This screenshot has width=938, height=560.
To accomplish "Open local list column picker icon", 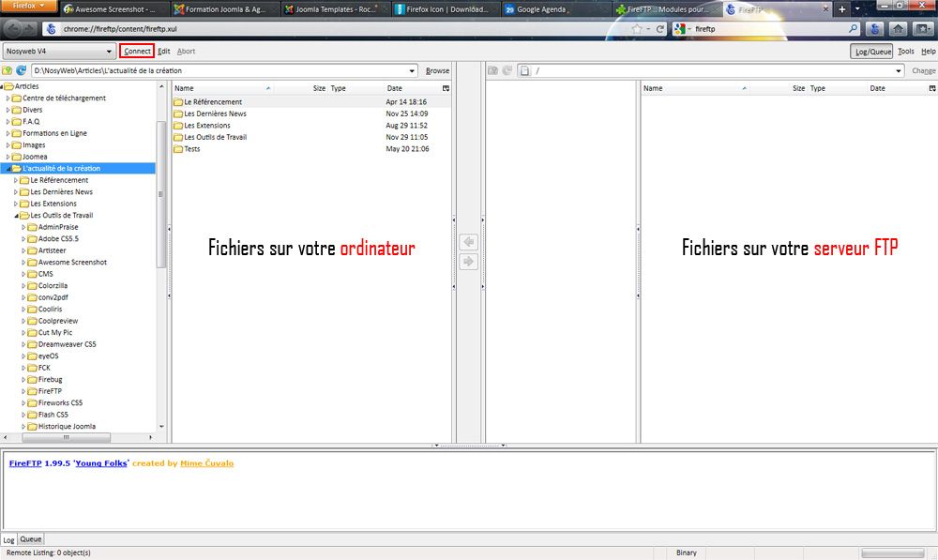I will tap(446, 88).
